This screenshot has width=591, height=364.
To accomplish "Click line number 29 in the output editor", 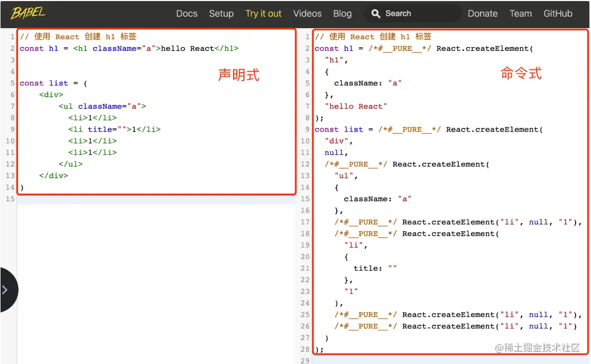I will (305, 361).
